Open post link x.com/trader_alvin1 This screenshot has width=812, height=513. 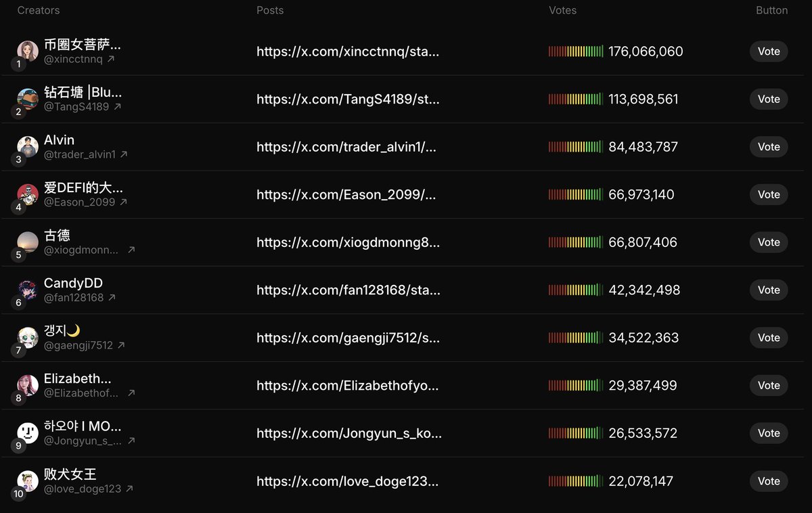tap(346, 147)
